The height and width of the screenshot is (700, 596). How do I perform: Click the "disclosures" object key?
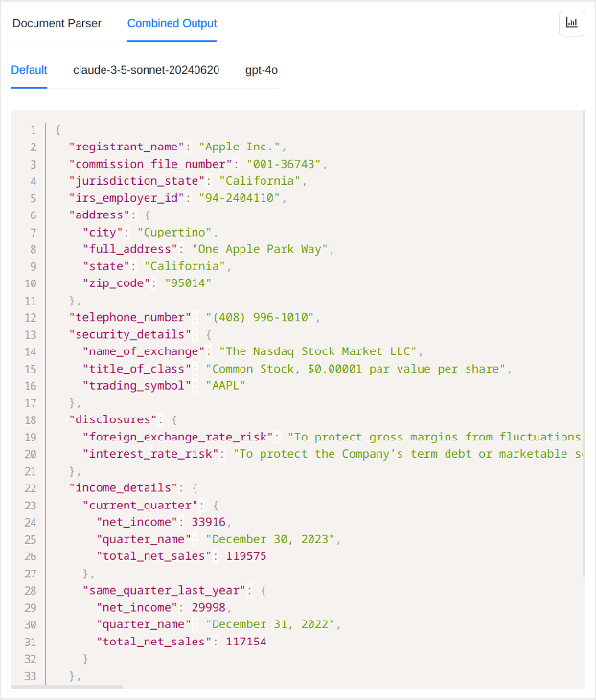[x=113, y=419]
